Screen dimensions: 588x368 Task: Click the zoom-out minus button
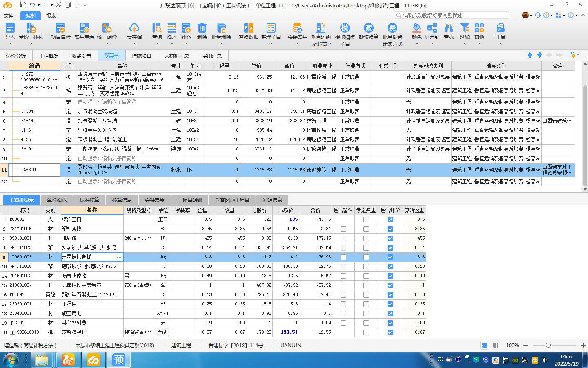(526, 345)
